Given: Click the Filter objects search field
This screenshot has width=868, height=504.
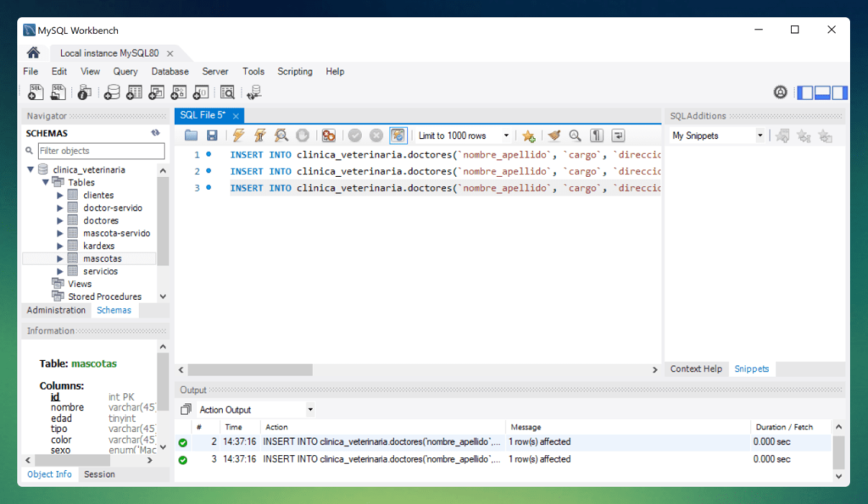Looking at the screenshot, I should pos(101,151).
